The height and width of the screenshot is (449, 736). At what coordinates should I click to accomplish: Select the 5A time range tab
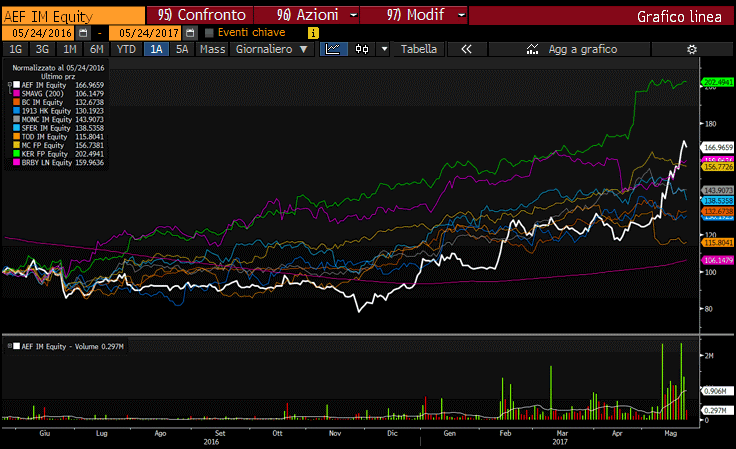pos(182,49)
